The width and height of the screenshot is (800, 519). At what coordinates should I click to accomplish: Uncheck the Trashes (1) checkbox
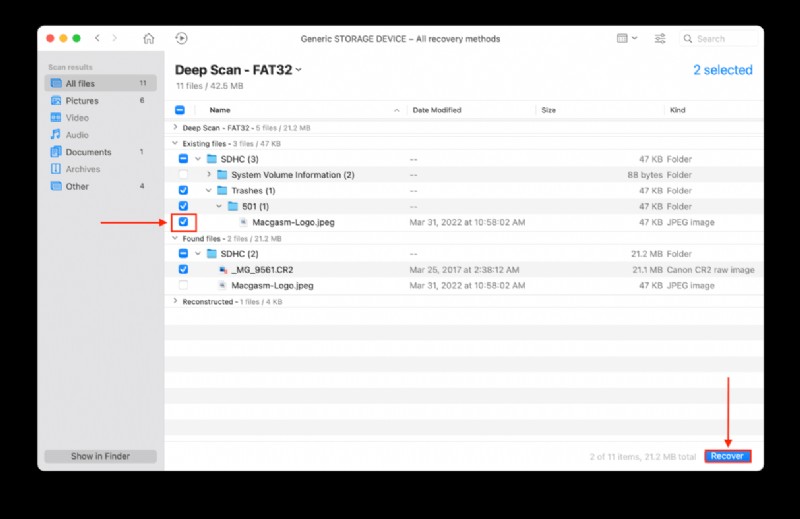183,190
